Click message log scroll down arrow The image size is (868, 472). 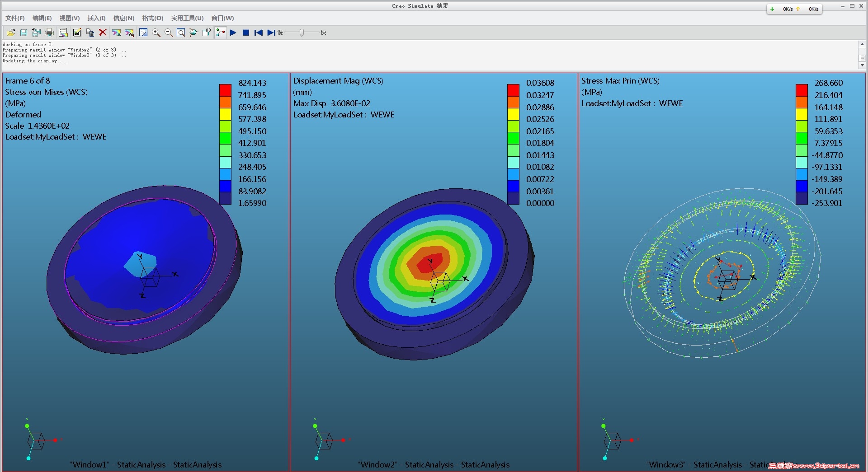pyautogui.click(x=862, y=65)
